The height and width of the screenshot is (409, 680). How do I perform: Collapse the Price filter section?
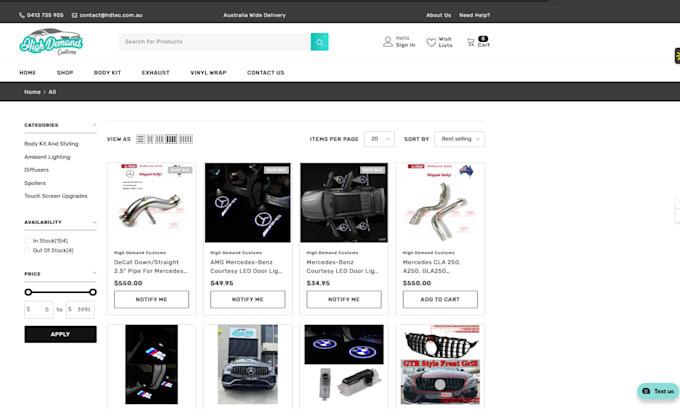point(94,274)
